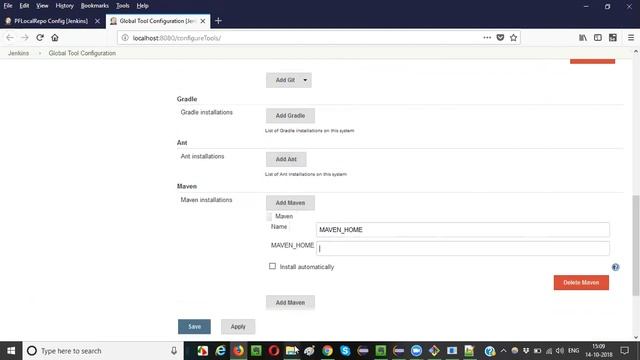Enable Install automatically checkbox for Maven
640x360 pixels.
272,266
